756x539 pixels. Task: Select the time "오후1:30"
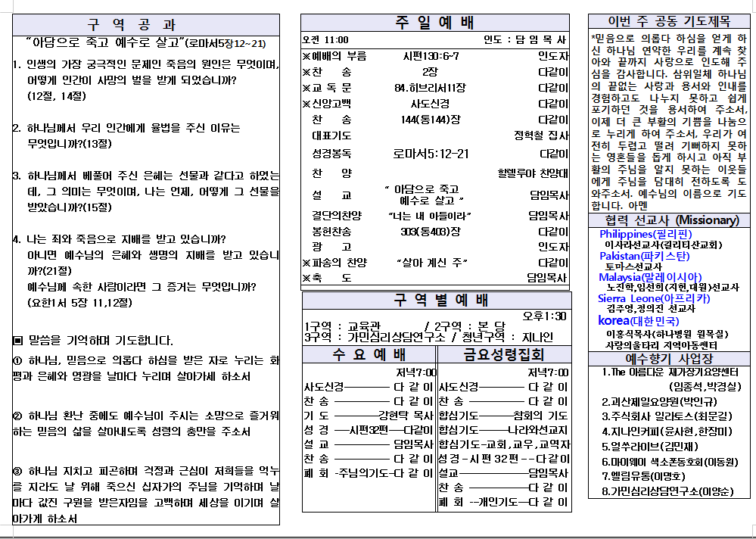point(544,316)
